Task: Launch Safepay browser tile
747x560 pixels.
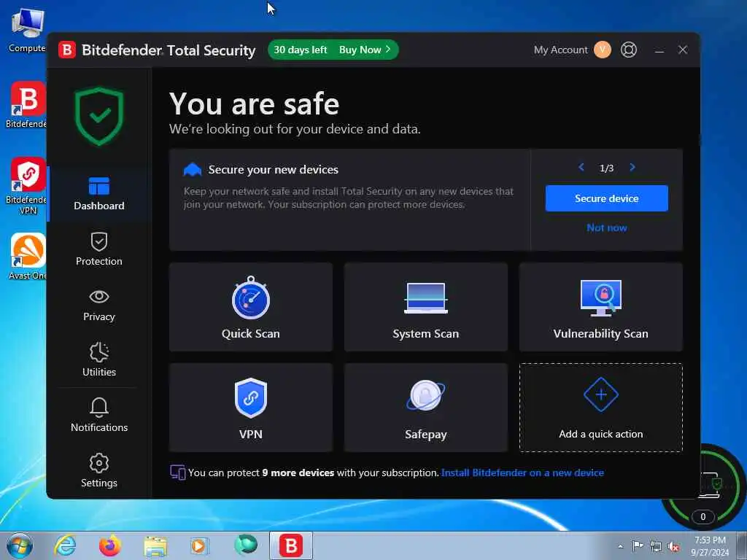Action: [x=425, y=407]
